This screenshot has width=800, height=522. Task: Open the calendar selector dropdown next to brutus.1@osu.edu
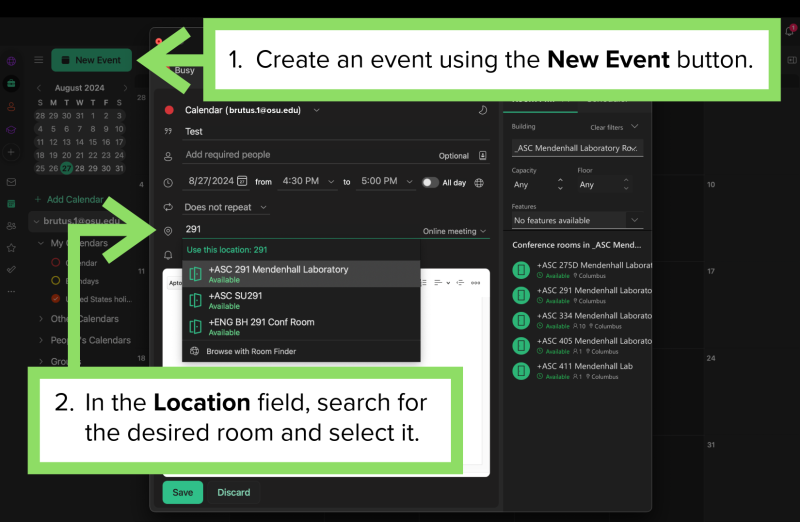(316, 110)
